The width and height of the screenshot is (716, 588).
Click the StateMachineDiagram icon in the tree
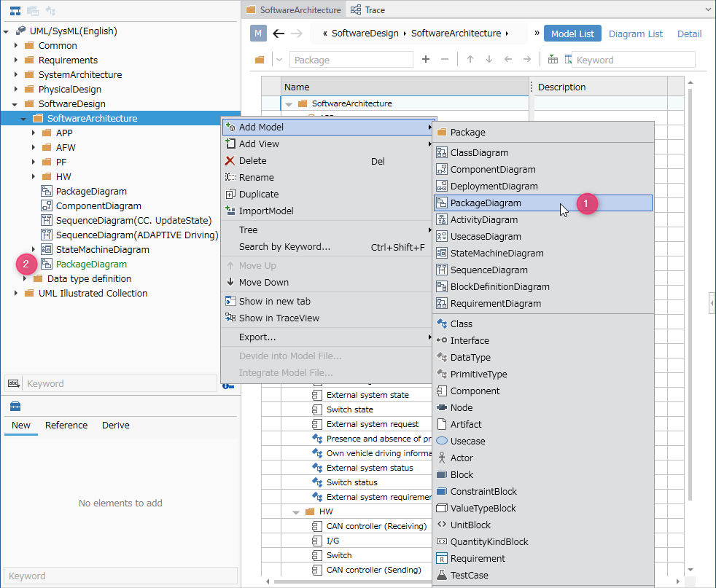point(46,249)
